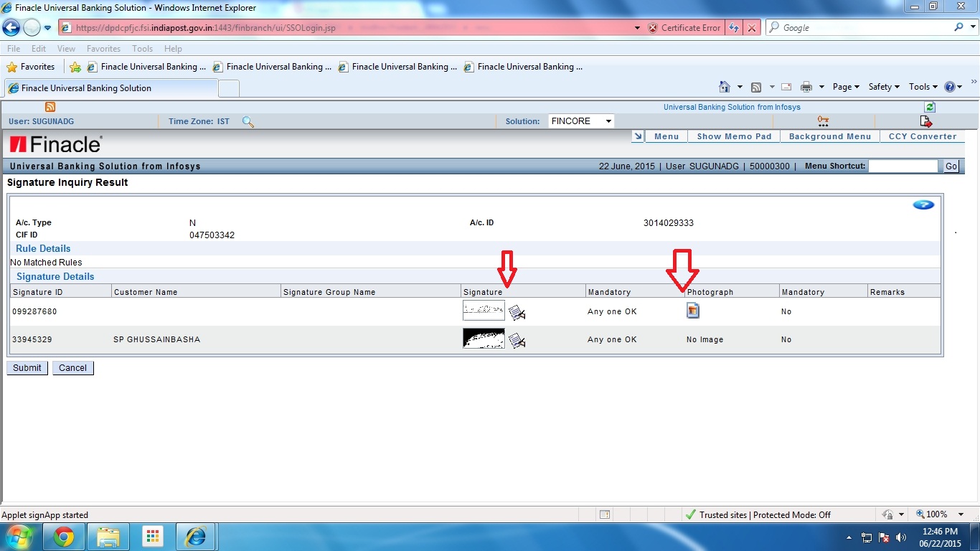
Task: Click signature view icon in row 099287680
Action: [517, 312]
